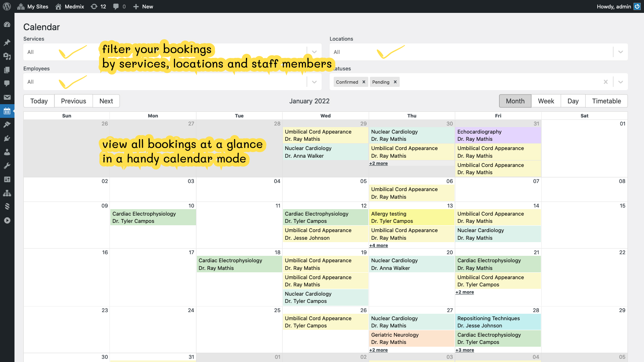Open the Media sidebar icon
The image size is (644, 362).
(7, 56)
